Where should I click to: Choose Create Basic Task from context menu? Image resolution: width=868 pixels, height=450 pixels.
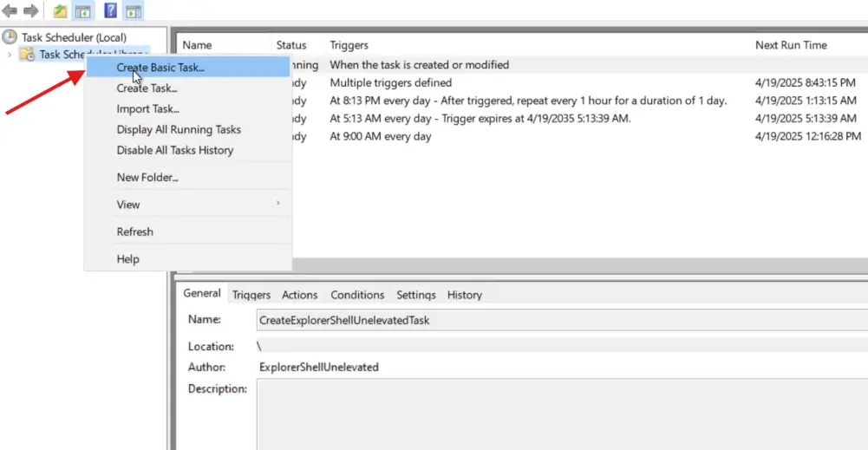160,67
